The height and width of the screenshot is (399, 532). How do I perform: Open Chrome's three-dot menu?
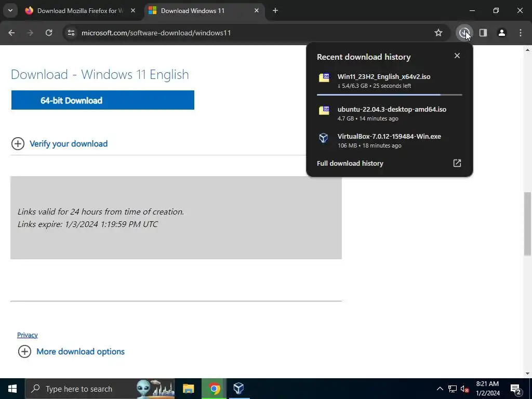click(521, 33)
